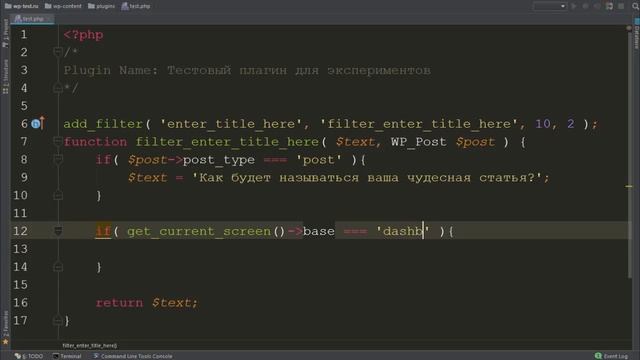Open the Favorites tool window tab
This screenshot has width=640, height=360.
(5, 327)
